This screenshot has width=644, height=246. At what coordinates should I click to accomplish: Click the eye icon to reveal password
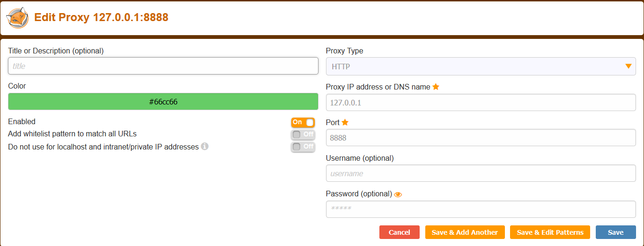[x=398, y=194]
